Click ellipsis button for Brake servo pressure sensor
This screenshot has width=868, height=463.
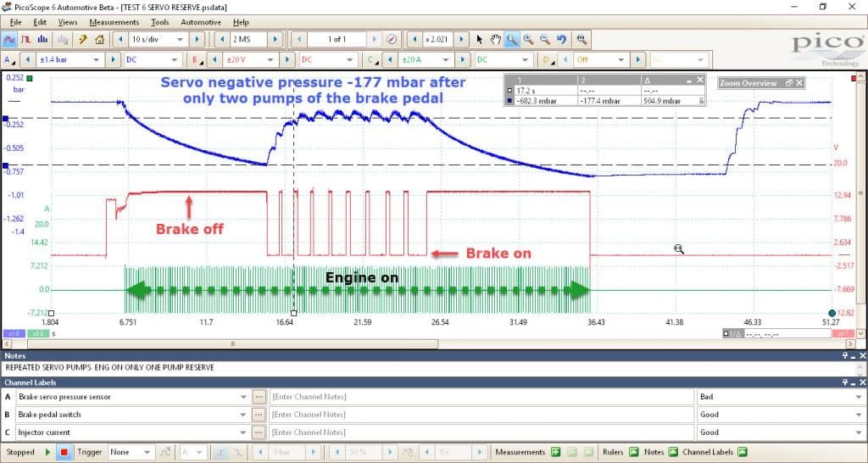259,397
